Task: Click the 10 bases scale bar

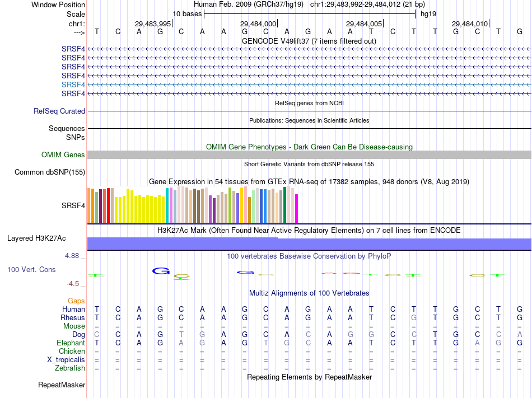Action: click(x=310, y=14)
